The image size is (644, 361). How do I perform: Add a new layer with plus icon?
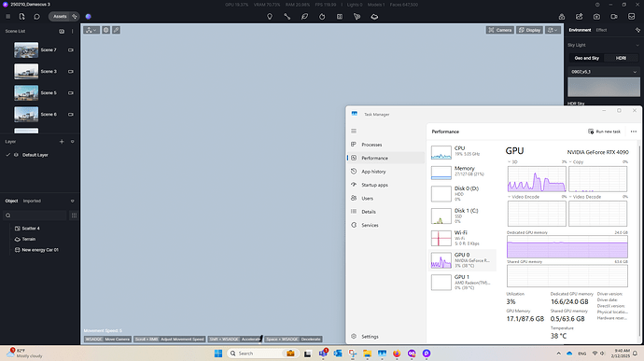click(x=62, y=141)
